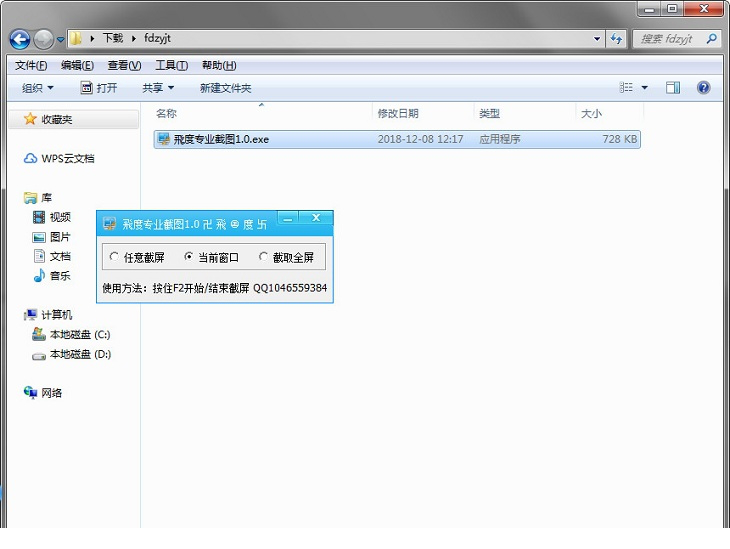Sort by the 名称 column header
This screenshot has height=549, width=730.
coord(166,114)
